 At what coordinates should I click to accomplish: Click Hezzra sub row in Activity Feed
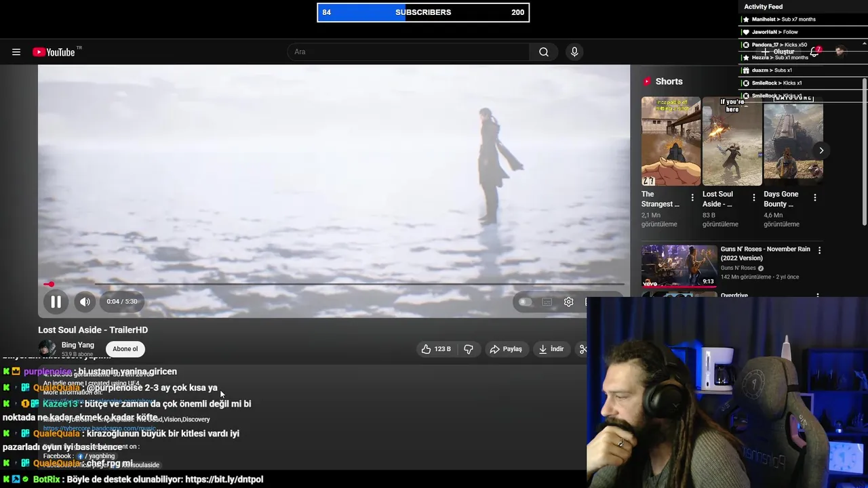(x=803, y=58)
